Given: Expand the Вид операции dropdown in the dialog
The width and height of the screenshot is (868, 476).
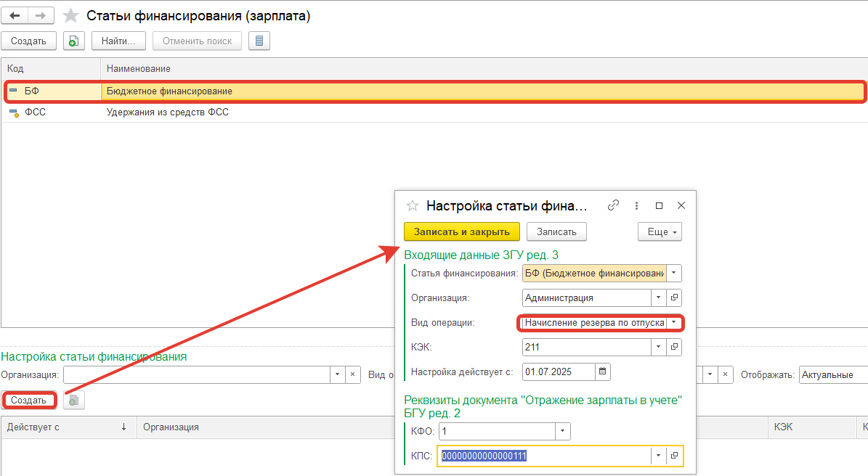Looking at the screenshot, I should pyautogui.click(x=674, y=322).
